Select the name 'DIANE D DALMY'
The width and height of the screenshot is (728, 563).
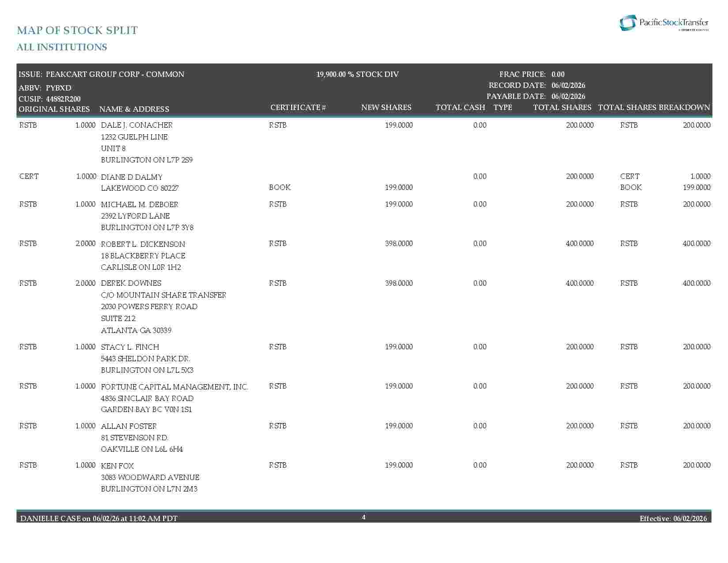[132, 177]
